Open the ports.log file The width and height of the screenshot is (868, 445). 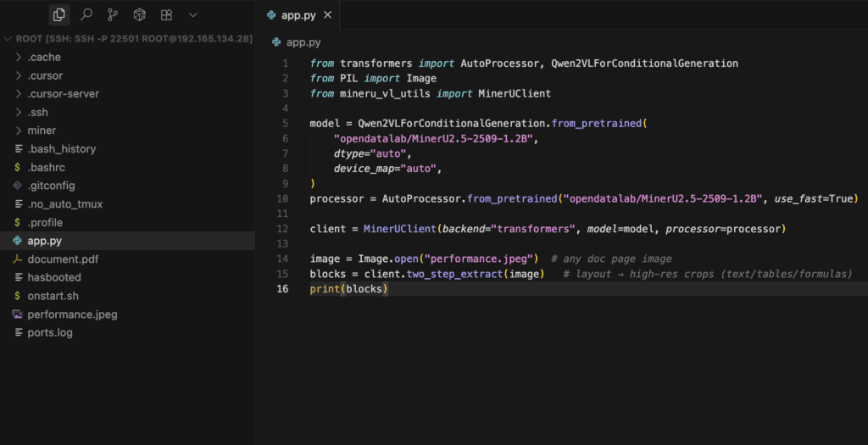pos(50,332)
